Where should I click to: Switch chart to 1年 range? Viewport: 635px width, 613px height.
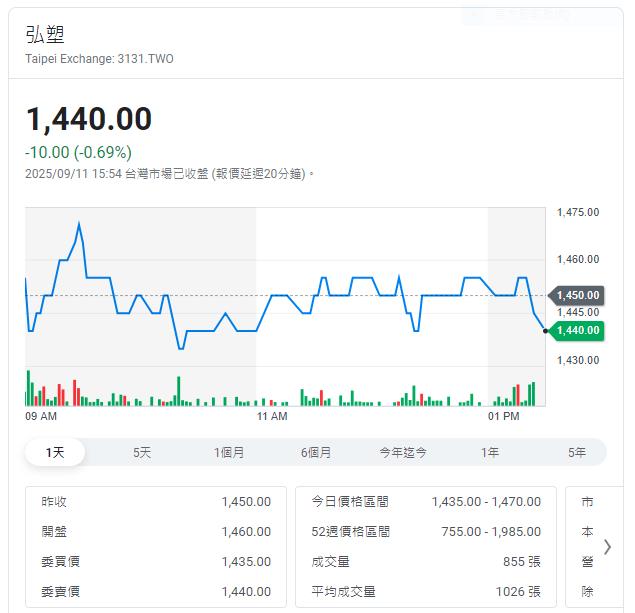[490, 452]
